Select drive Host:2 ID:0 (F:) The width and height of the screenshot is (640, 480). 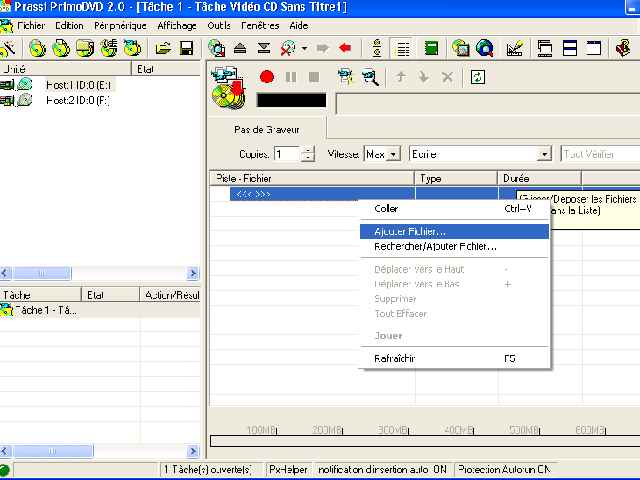click(78, 100)
